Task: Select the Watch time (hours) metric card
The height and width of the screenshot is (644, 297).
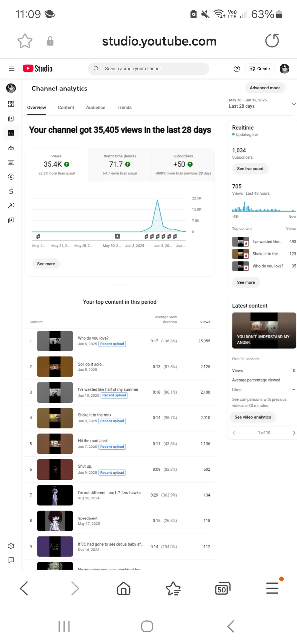Action: coord(120,164)
